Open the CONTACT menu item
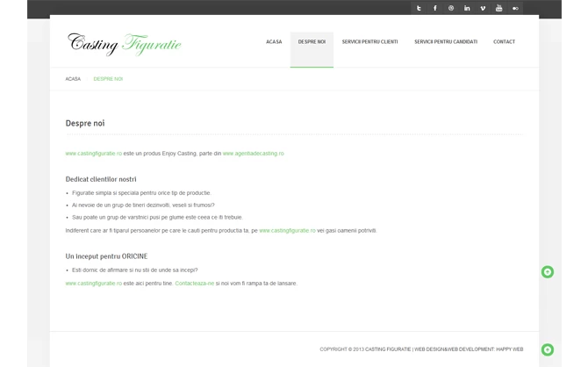588x367 pixels. (x=504, y=41)
